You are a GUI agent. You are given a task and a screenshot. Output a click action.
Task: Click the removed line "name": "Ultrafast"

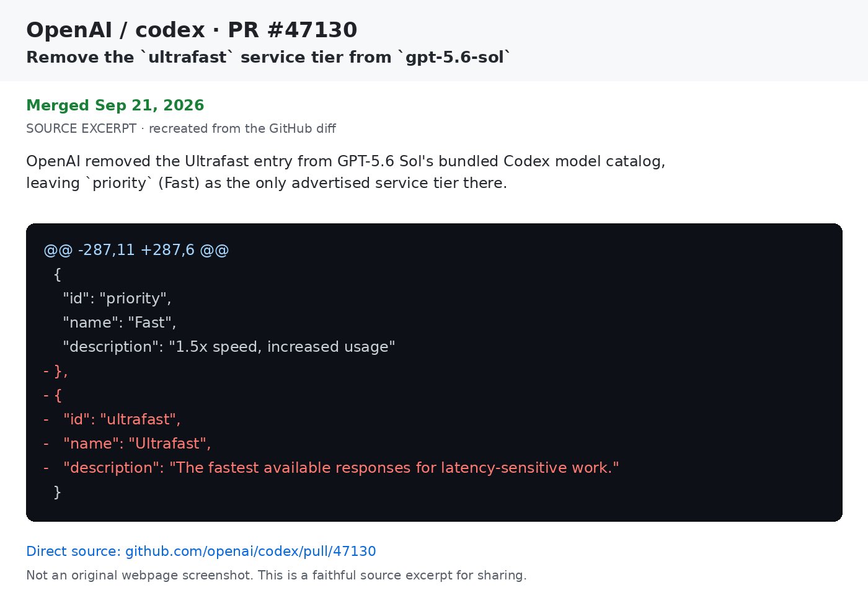click(127, 444)
